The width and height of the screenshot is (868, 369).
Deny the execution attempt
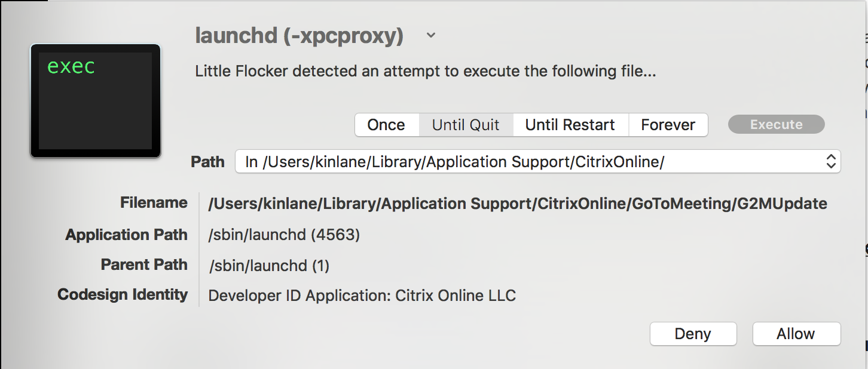pyautogui.click(x=693, y=334)
